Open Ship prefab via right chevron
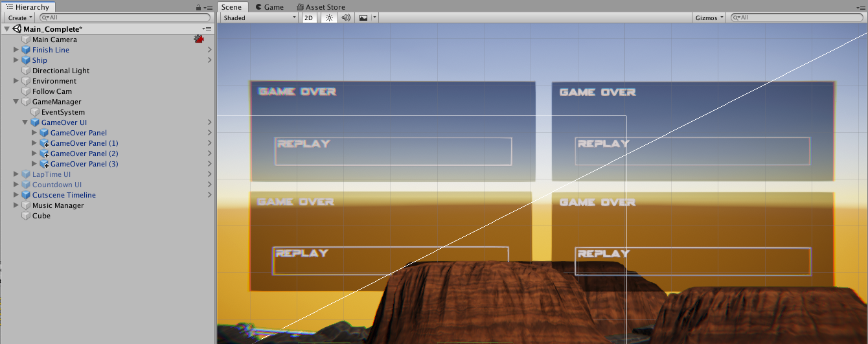Image resolution: width=868 pixels, height=344 pixels. tap(209, 60)
